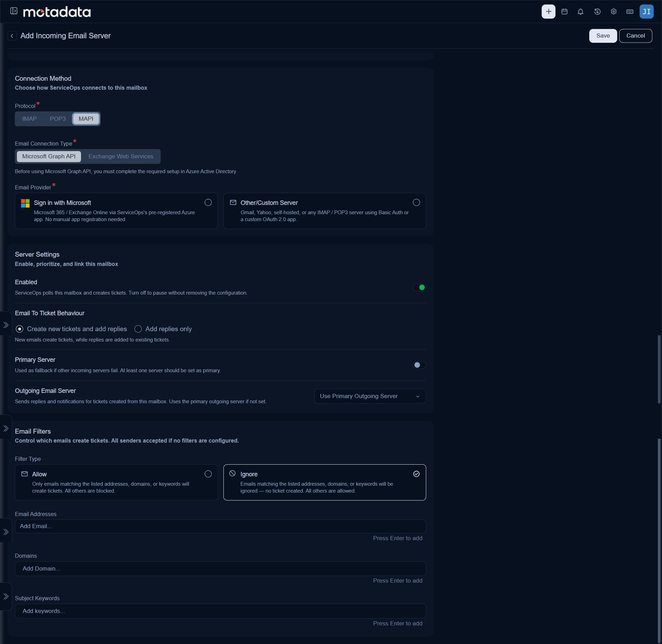Click the plus create-new icon in header
The height and width of the screenshot is (644, 662).
point(548,11)
